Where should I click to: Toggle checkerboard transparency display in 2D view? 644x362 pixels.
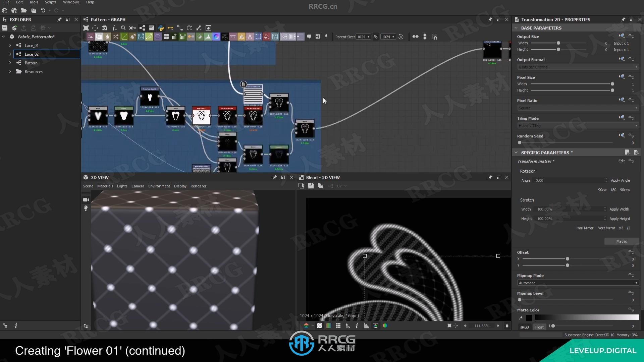pos(319,325)
